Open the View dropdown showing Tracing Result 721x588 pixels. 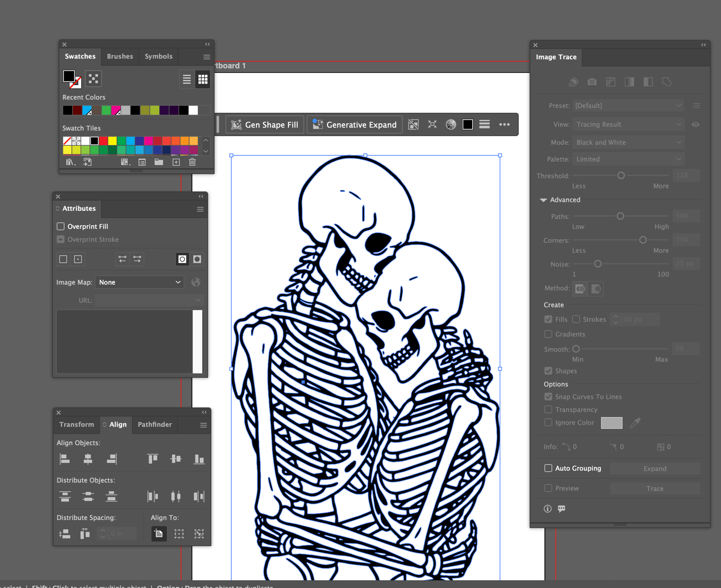(x=629, y=124)
